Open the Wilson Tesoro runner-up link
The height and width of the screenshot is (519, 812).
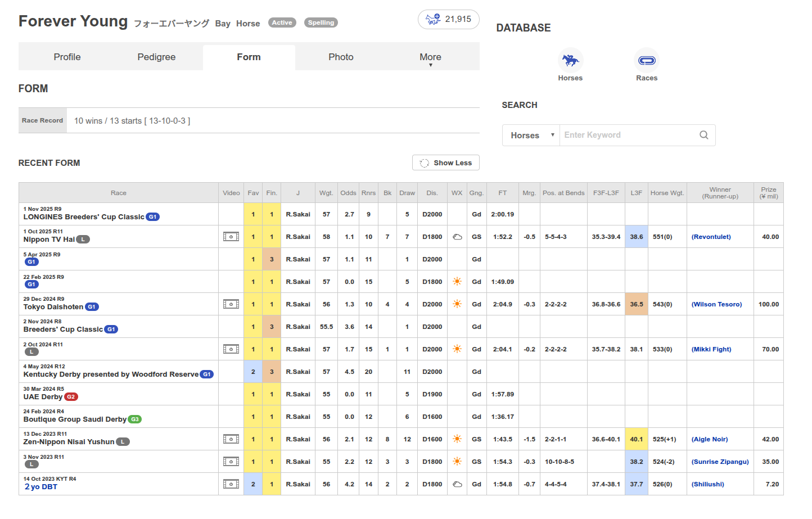717,304
